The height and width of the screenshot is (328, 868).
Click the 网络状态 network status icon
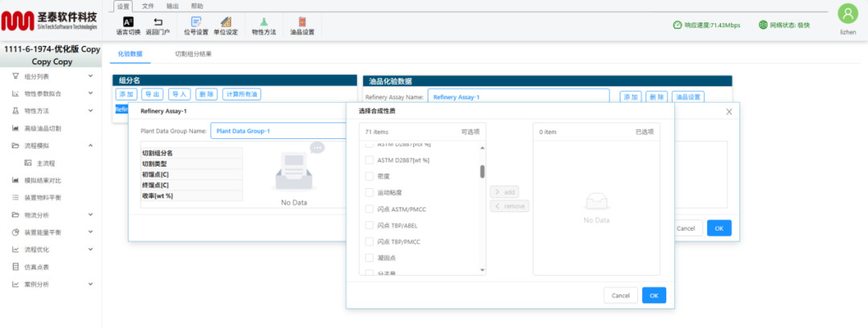point(764,25)
